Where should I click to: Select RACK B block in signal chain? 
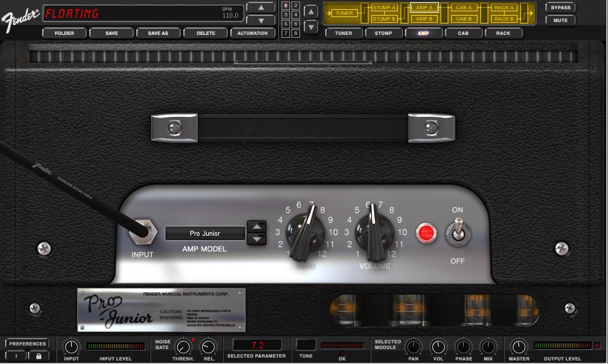coord(504,19)
